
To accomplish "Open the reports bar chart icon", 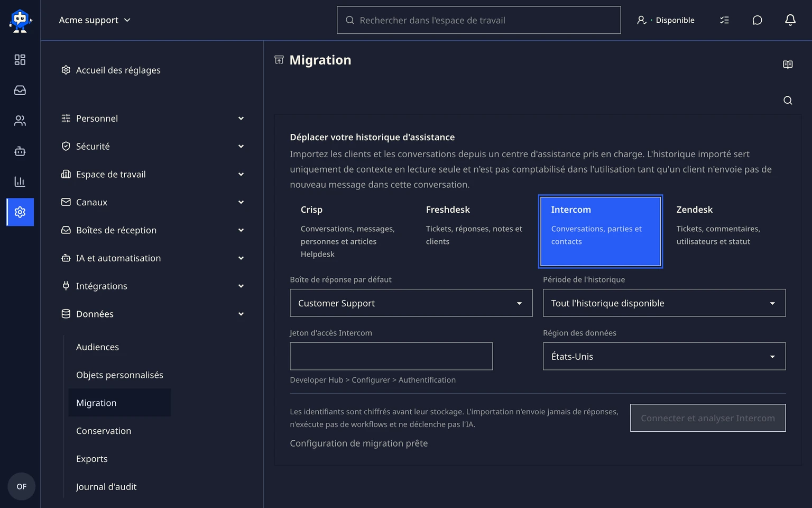I will [x=20, y=182].
